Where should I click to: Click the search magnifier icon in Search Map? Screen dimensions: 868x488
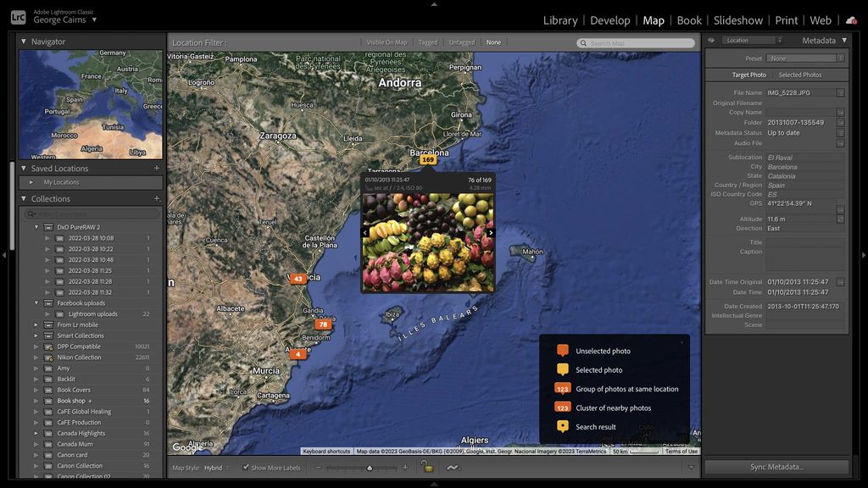pyautogui.click(x=583, y=43)
